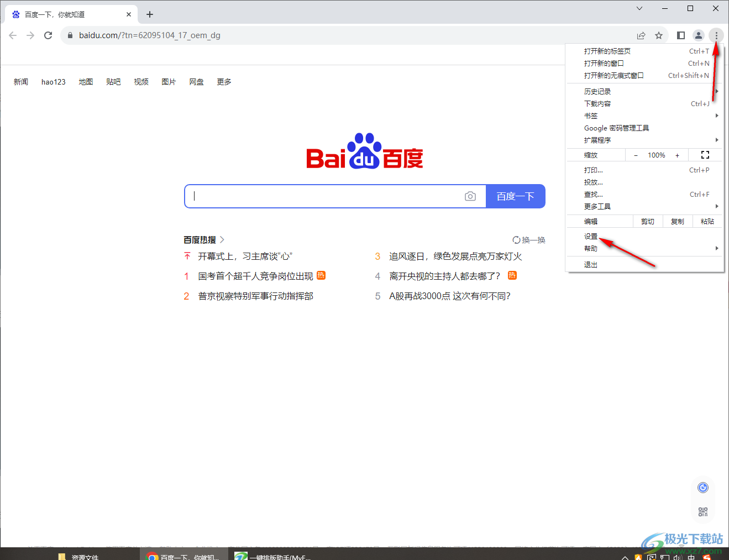Click the QR code icon at right
729x560 pixels.
tap(703, 512)
